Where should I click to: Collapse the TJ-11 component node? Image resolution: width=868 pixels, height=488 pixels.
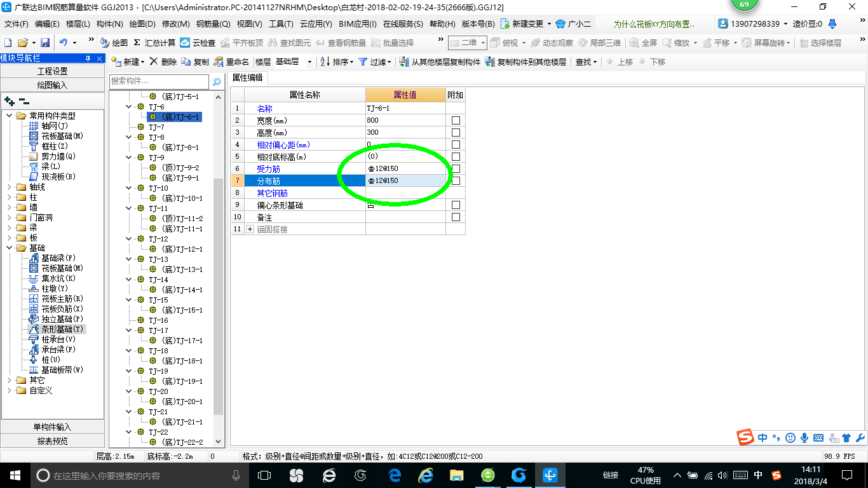pos(130,208)
